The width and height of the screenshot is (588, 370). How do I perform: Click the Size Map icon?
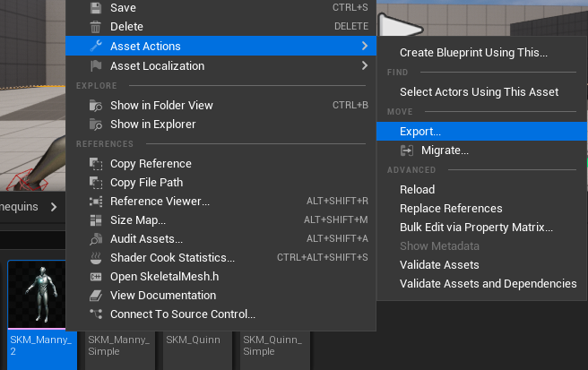[96, 220]
